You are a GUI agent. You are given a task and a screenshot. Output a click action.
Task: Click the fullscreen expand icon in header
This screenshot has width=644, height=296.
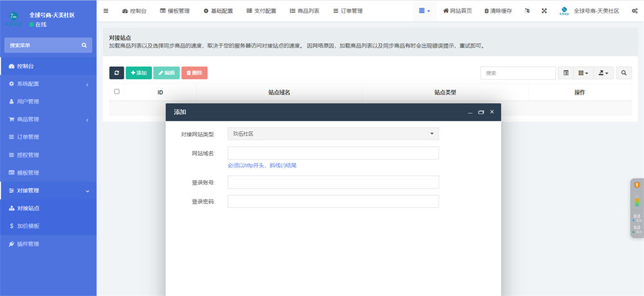(544, 11)
